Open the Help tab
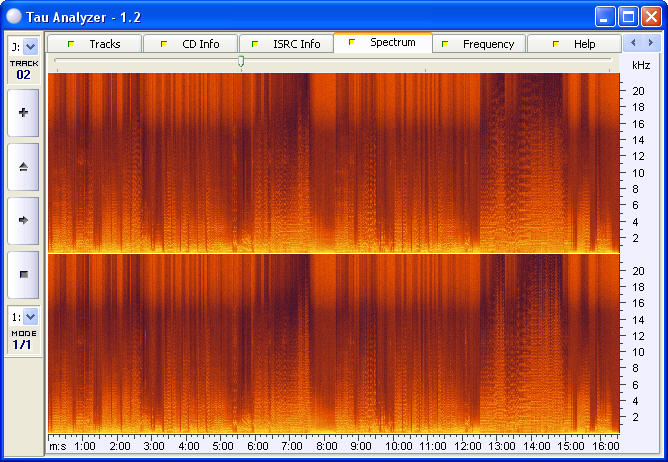Viewport: 668px width, 462px height. coord(574,44)
